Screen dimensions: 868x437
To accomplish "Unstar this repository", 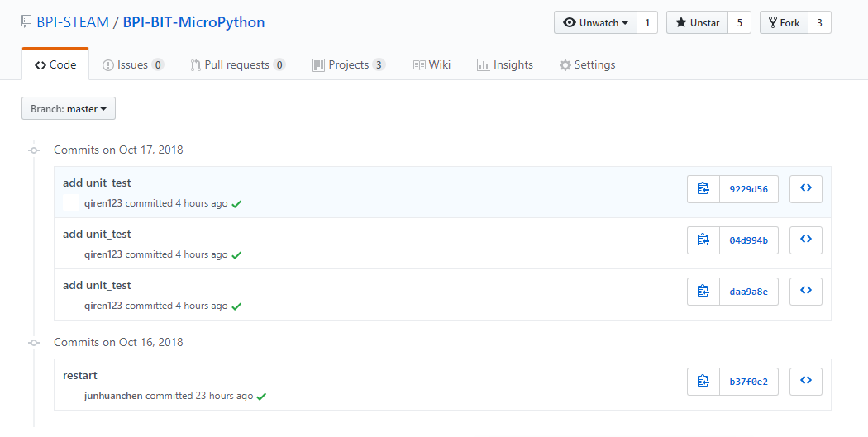I will coord(697,22).
